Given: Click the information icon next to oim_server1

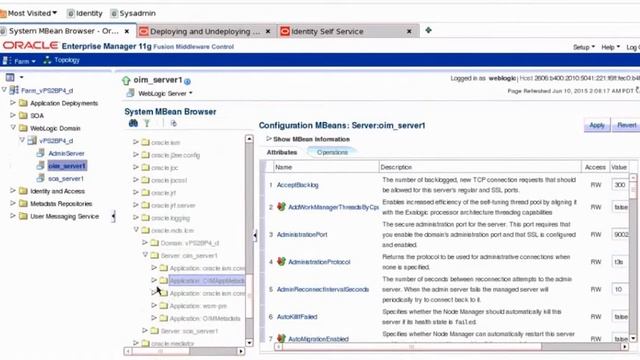Looking at the screenshot, I should pyautogui.click(x=187, y=81).
